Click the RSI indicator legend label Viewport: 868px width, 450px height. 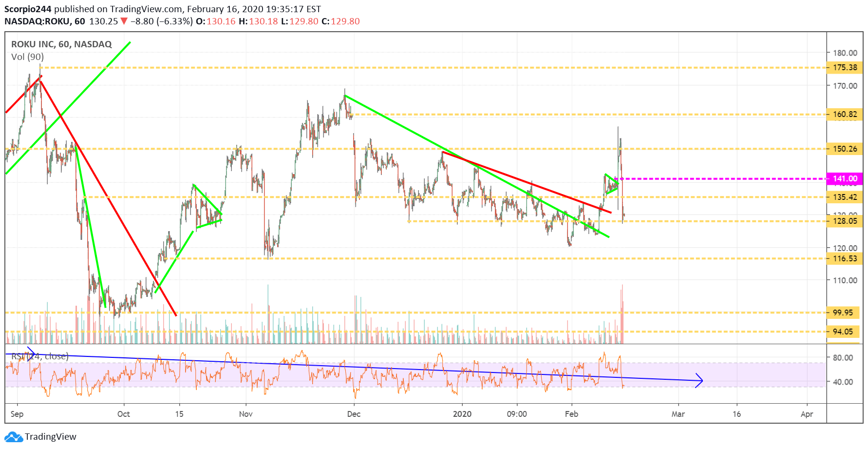point(39,356)
